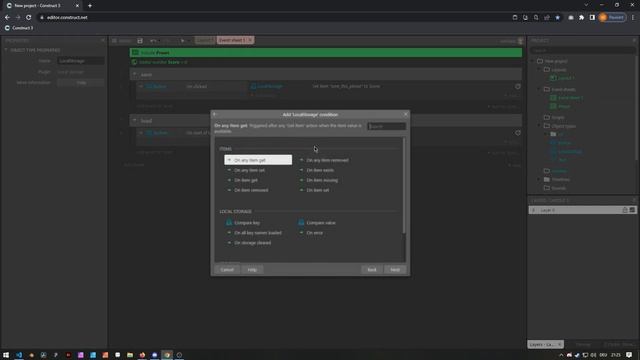Viewport: 640px width, 360px height.
Task: Reload the browser page
Action: (29, 18)
